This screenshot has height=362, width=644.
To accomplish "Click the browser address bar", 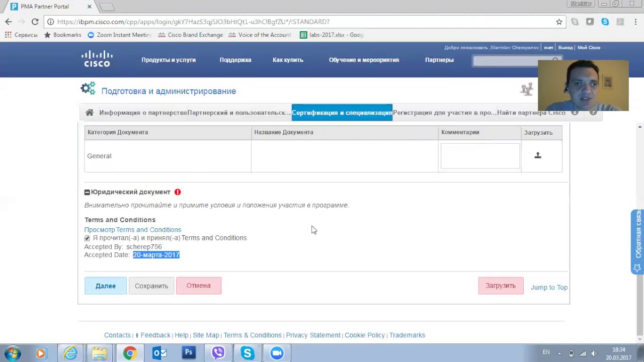I will pyautogui.click(x=302, y=22).
